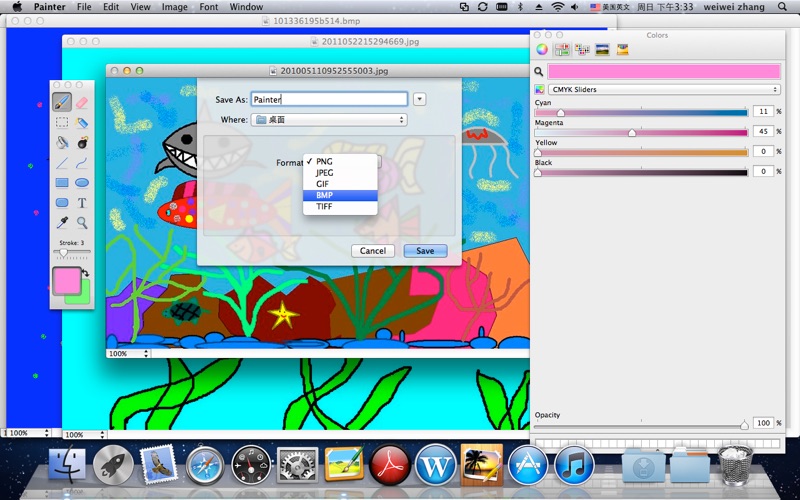
Task: Choose PNG in the Format list
Action: click(340, 161)
